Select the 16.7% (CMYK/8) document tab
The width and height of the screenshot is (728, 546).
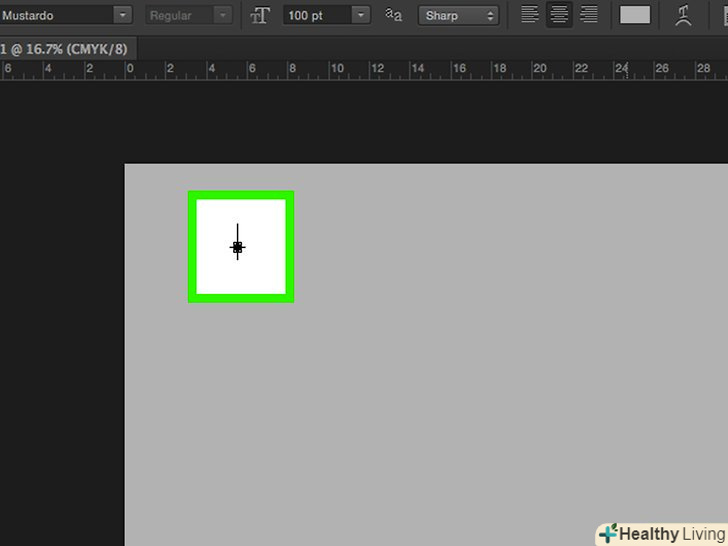pyautogui.click(x=65, y=47)
